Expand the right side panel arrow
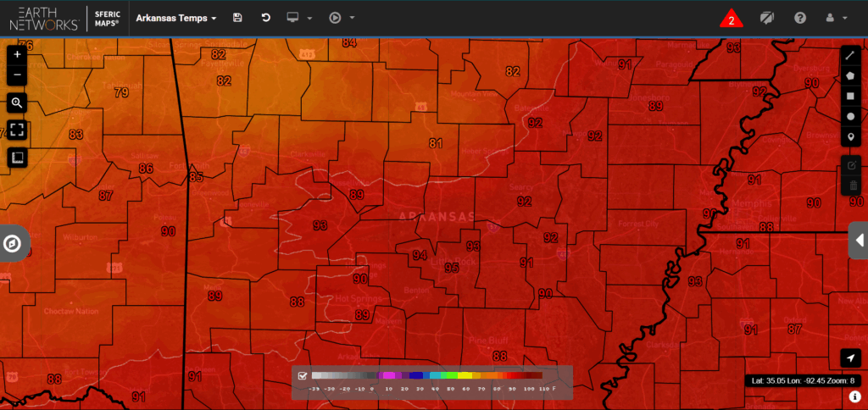Image resolution: width=868 pixels, height=410 pixels. point(859,240)
